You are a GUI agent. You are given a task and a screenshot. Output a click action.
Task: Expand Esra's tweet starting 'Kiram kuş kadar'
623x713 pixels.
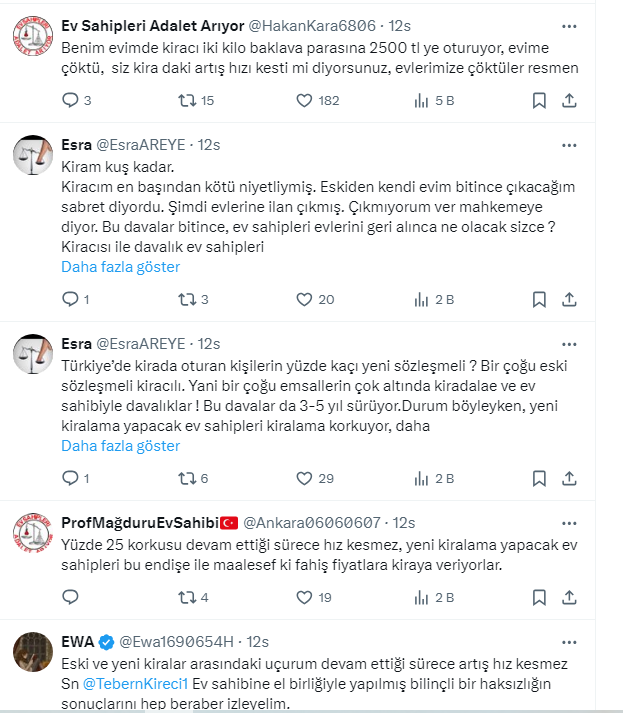(121, 267)
